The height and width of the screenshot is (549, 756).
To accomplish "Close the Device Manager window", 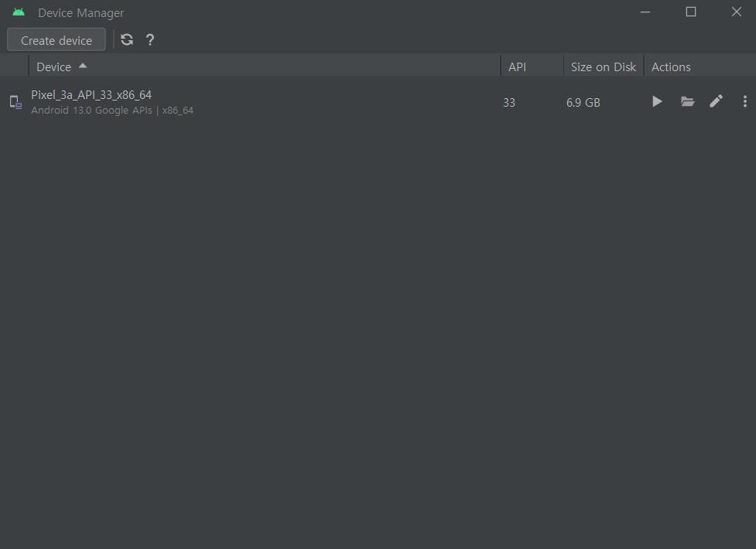I will pos(736,12).
